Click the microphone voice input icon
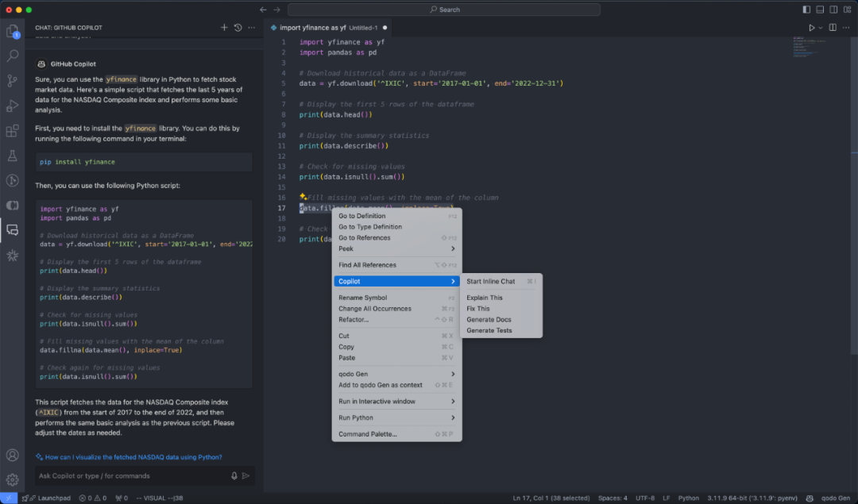This screenshot has height=504, width=858. 234,475
